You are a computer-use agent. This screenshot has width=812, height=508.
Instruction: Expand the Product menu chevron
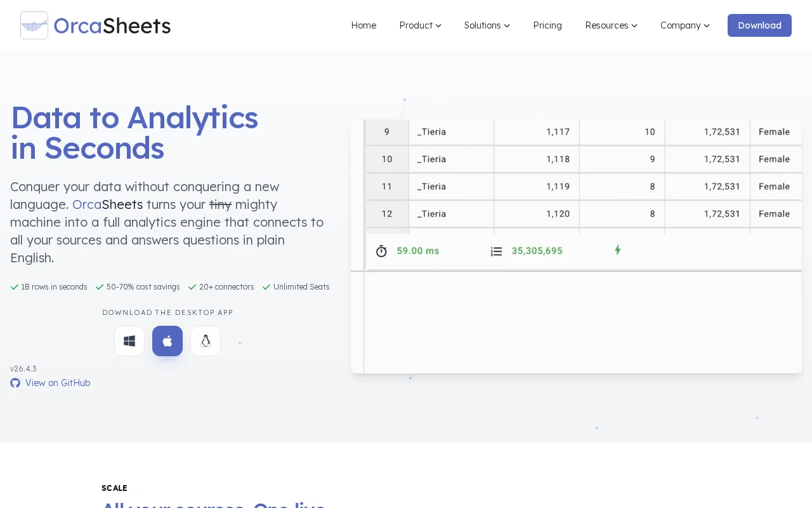pos(438,26)
